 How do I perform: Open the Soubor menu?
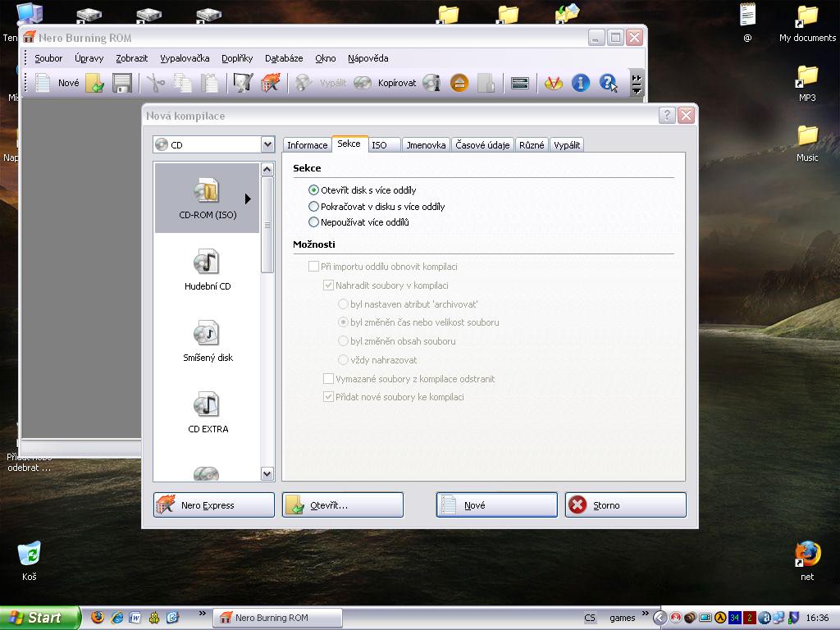click(48, 58)
